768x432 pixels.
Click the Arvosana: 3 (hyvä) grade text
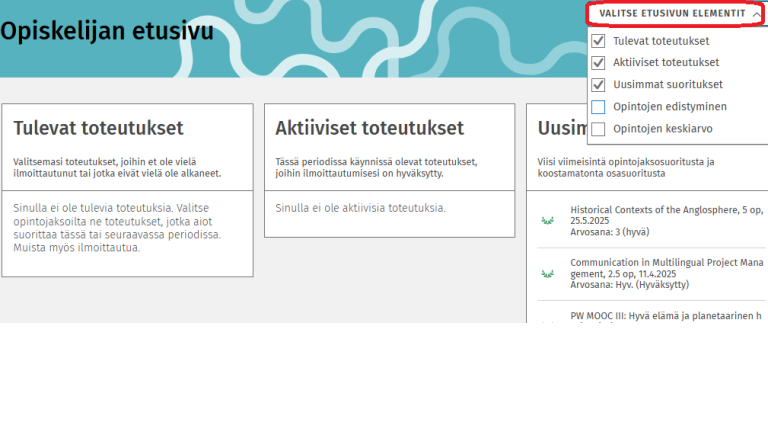(x=609, y=232)
